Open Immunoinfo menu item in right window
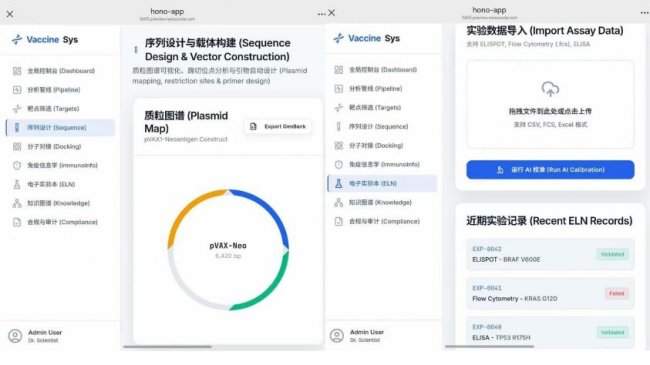 382,164
